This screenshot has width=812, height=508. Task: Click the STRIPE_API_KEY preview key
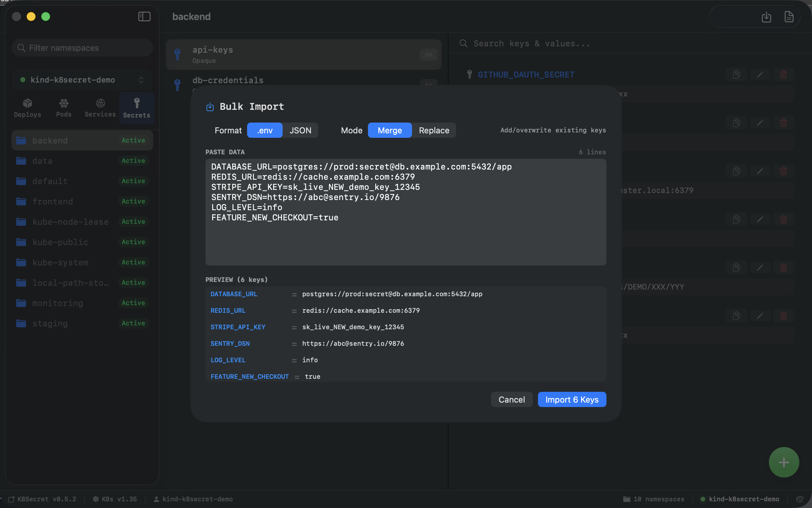coord(238,327)
